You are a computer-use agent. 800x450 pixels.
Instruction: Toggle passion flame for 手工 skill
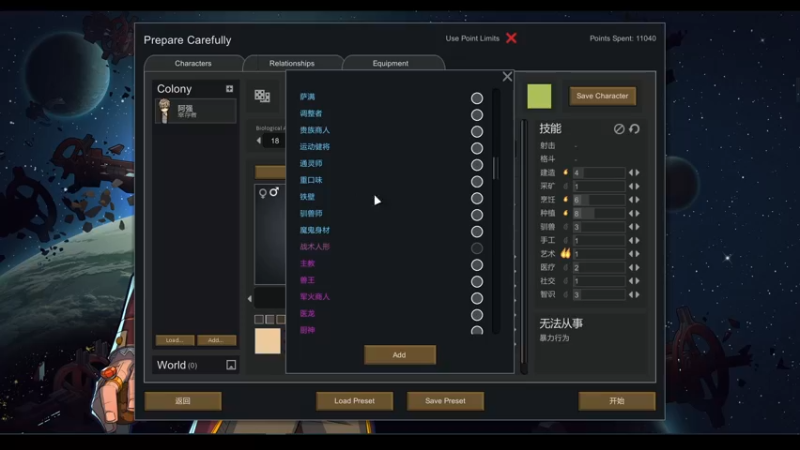coord(565,240)
